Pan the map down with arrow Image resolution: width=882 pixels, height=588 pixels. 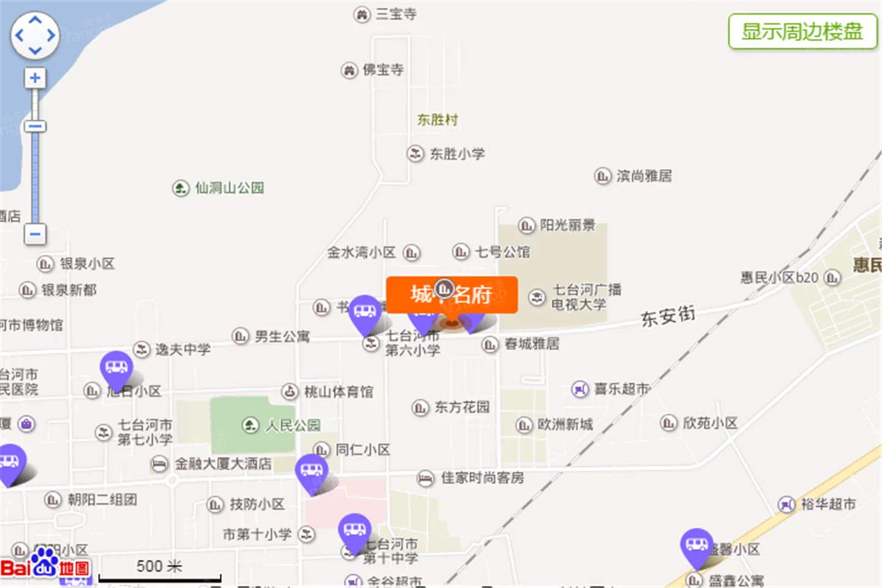click(35, 51)
